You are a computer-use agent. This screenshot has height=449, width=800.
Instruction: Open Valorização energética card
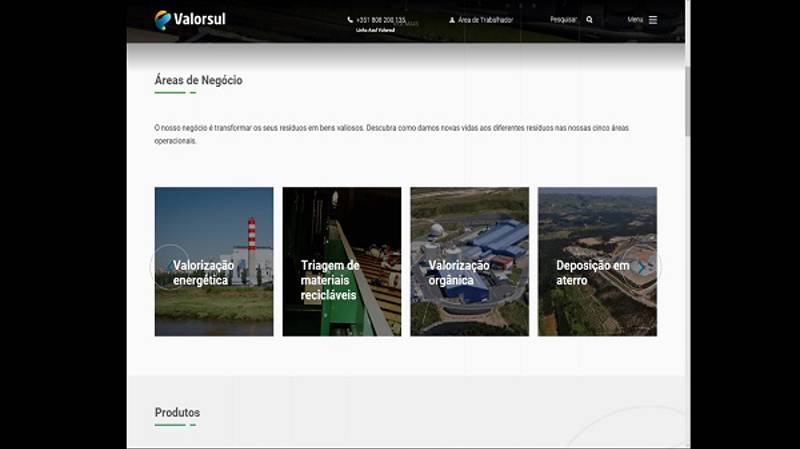[x=214, y=262]
